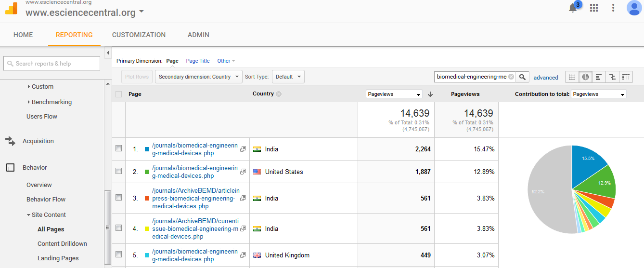Switch to the data table view icon
The image size is (644, 268).
[x=572, y=77]
